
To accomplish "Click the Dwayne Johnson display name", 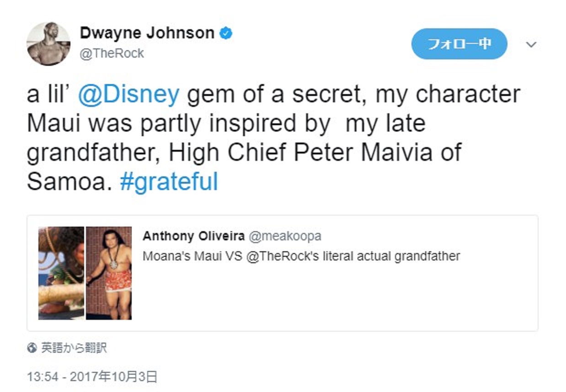I will (x=147, y=33).
